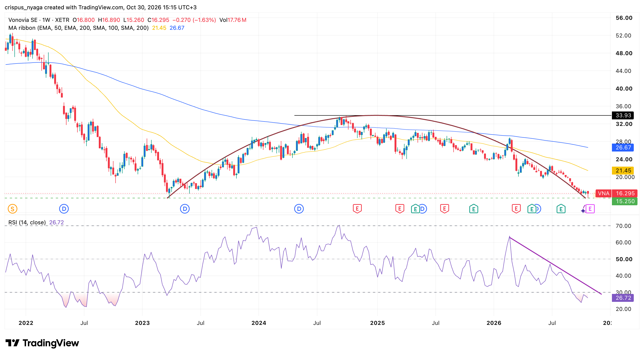Open the D dividend marker before Jul 2023
The height and width of the screenshot is (357, 644).
point(185,209)
